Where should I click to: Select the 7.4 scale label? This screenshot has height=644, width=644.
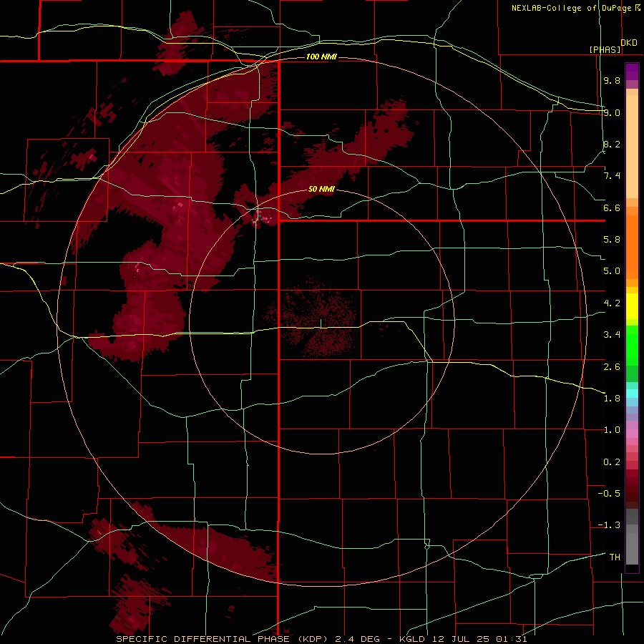point(612,176)
